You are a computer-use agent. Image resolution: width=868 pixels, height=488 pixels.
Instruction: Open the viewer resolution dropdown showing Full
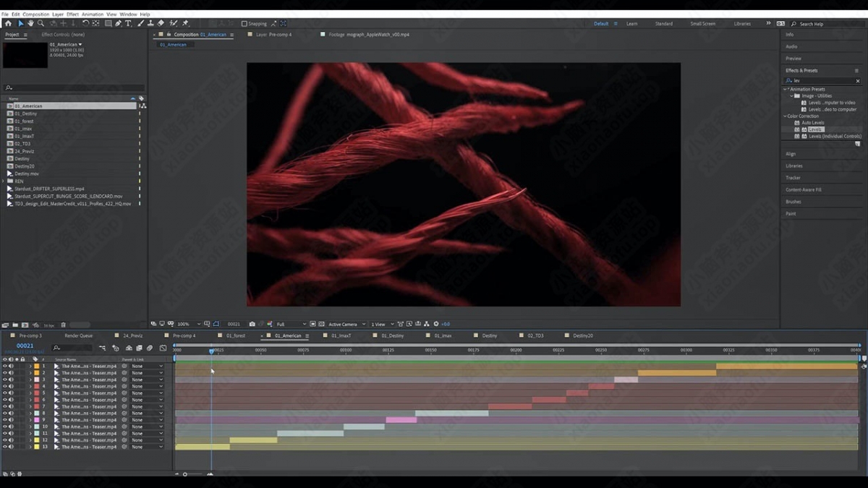pos(291,324)
